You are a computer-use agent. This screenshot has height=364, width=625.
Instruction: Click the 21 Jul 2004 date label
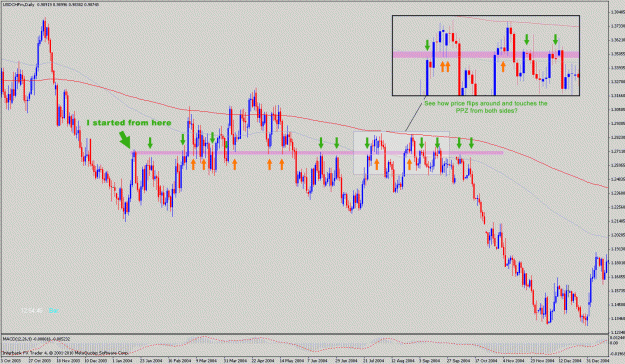click(374, 360)
